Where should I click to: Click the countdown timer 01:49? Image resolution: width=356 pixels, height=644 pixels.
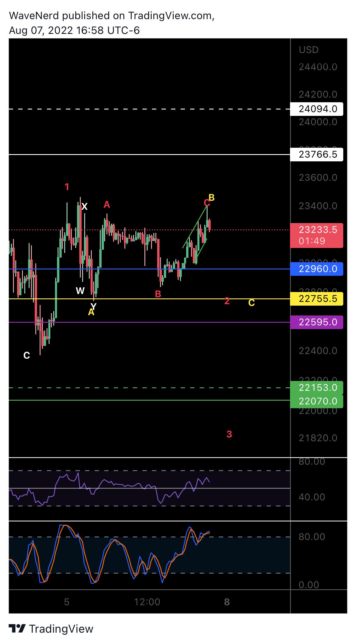tap(312, 241)
